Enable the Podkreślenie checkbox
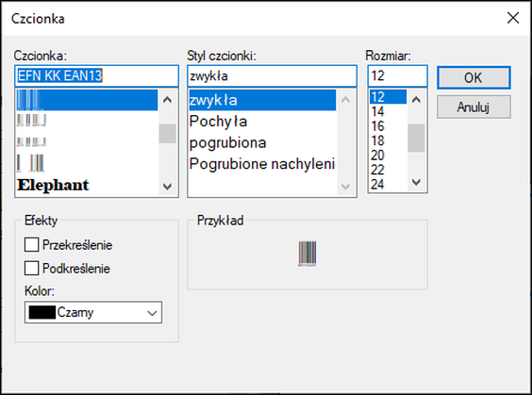 click(31, 268)
